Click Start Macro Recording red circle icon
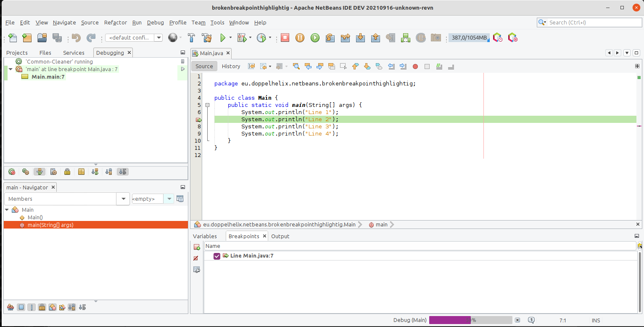644x327 pixels. tap(415, 66)
